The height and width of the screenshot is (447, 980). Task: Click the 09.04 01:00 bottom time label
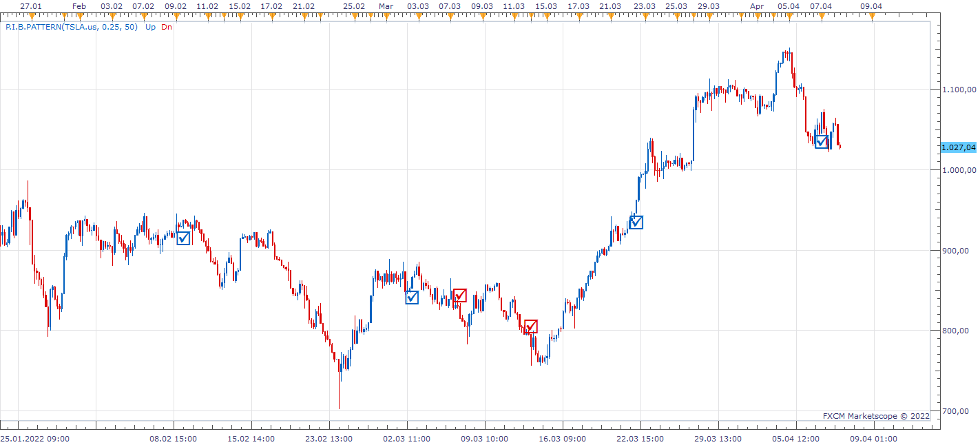874,439
